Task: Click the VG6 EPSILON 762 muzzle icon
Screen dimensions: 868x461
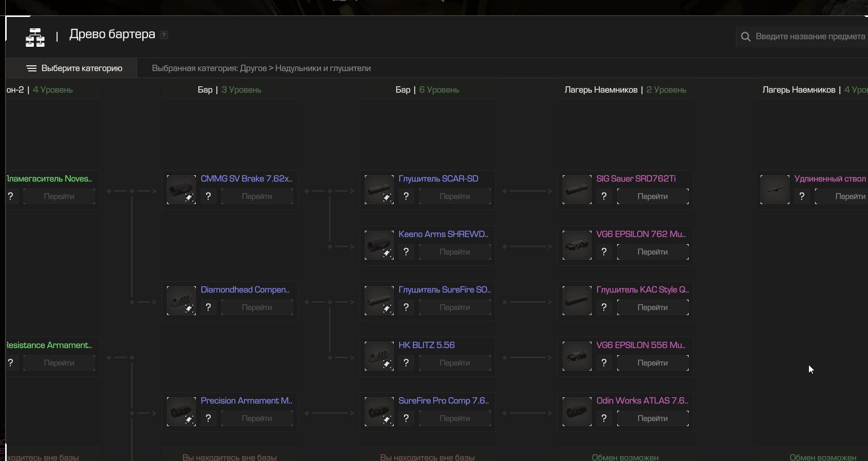Action: pos(577,245)
